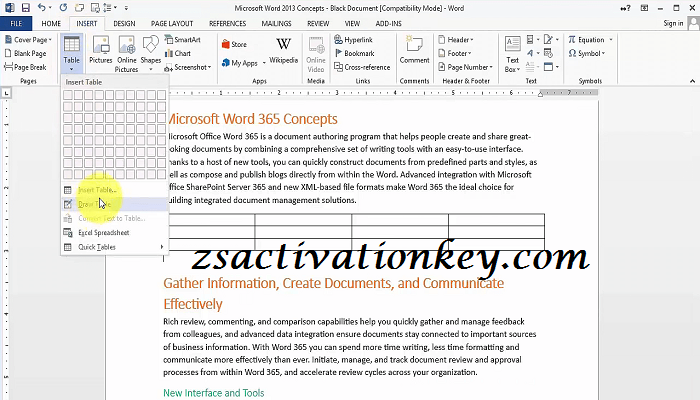Screen dimensions: 700x400
Task: Choose Draw Table from the menu
Action: pos(115,204)
